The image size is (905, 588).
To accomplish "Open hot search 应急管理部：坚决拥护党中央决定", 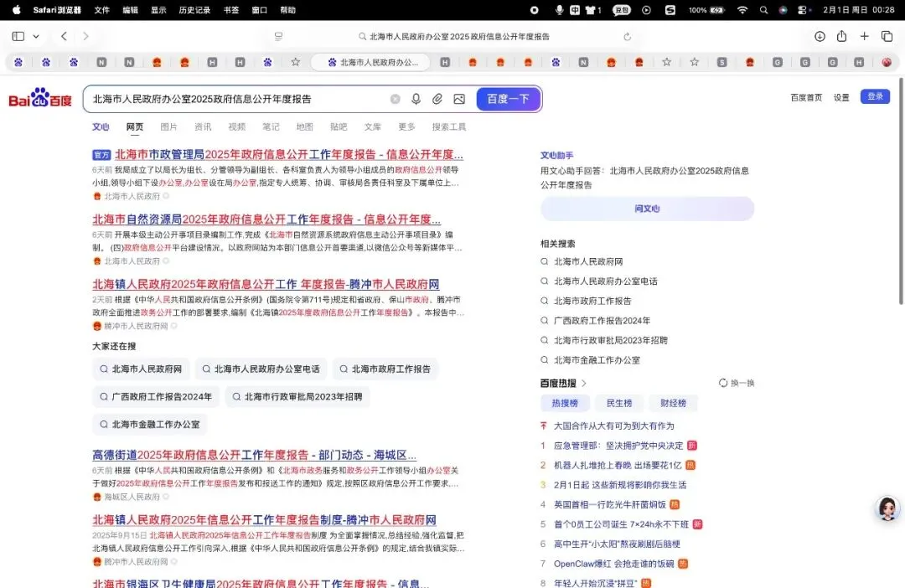I will pos(618,446).
